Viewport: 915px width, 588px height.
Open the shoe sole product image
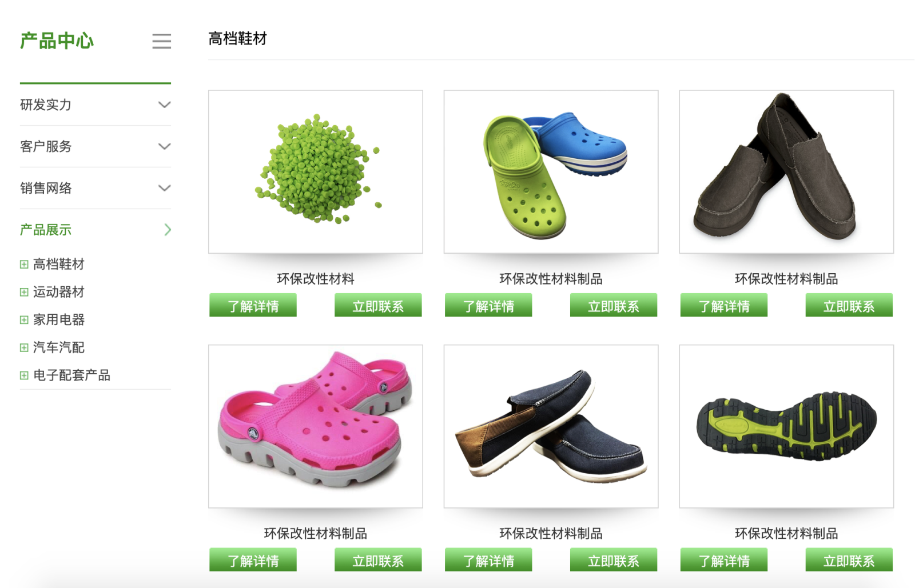click(786, 426)
